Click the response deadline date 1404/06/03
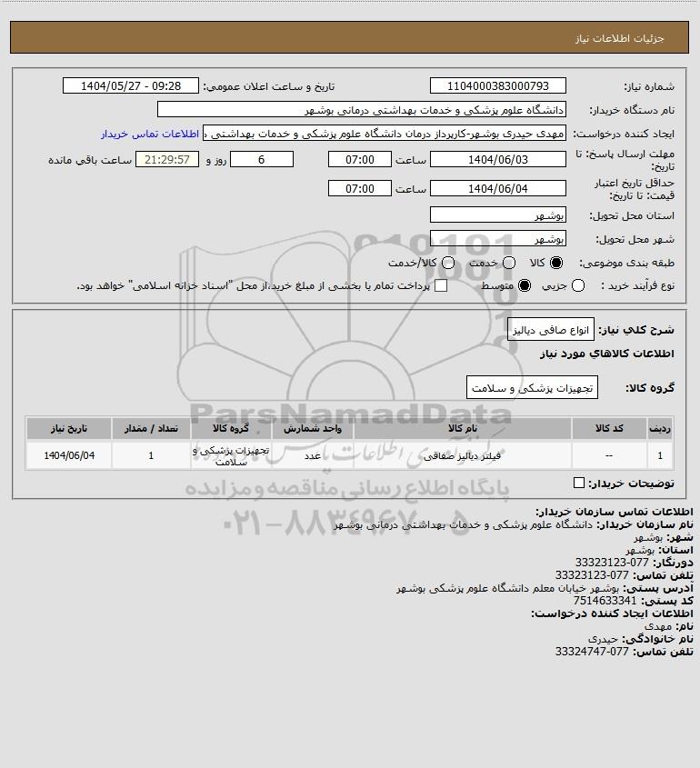The width and height of the screenshot is (700, 768). click(497, 159)
